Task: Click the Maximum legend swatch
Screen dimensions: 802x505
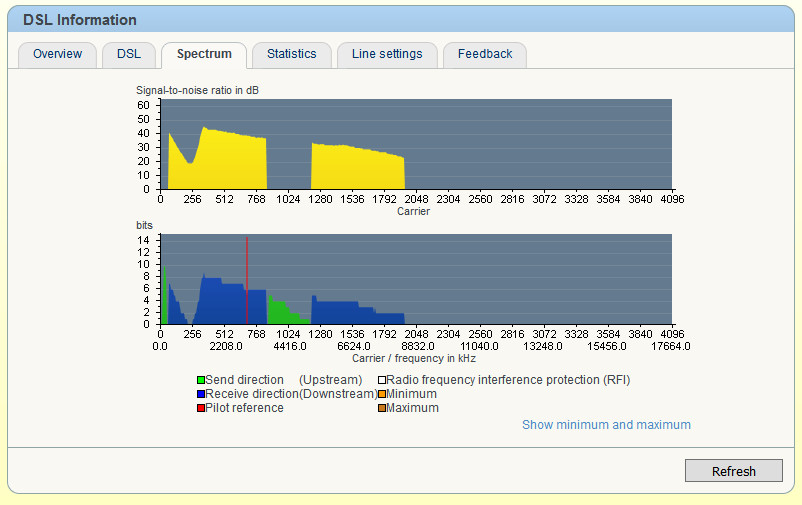Action: [x=382, y=408]
